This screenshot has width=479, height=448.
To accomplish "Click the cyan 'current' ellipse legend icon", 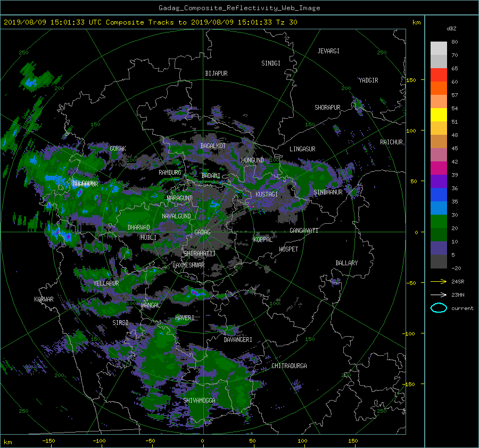I will [439, 308].
